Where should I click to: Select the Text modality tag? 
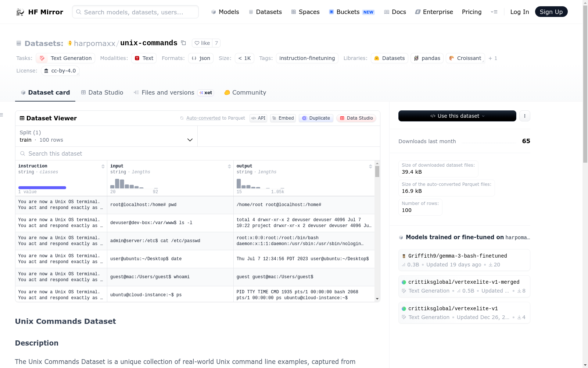pyautogui.click(x=144, y=58)
